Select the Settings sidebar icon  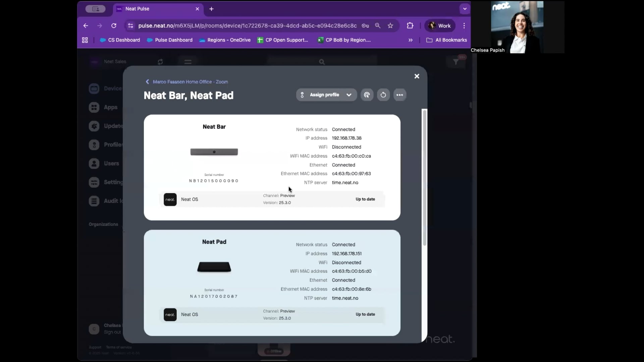coord(94,182)
